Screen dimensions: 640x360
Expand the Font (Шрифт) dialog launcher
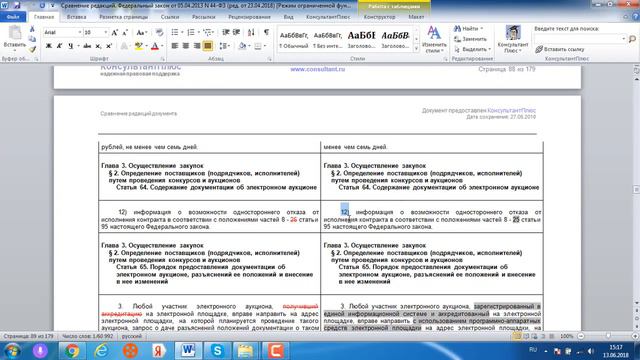[162, 59]
